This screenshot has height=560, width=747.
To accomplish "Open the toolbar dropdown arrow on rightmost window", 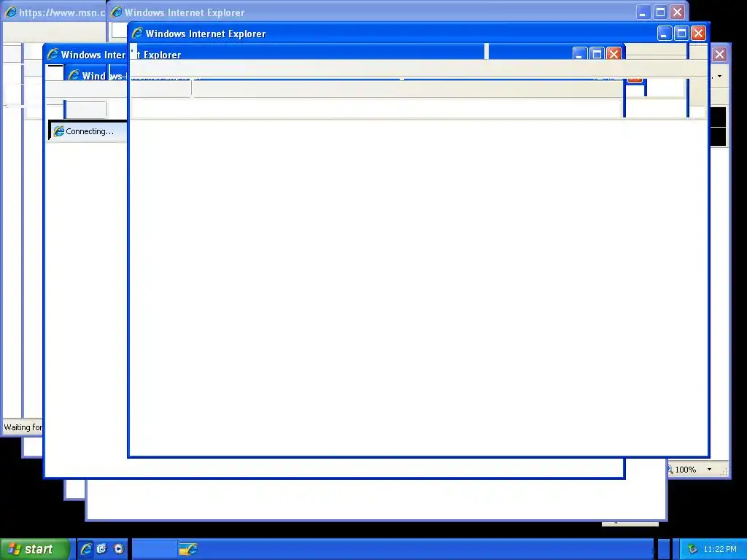I will point(719,76).
